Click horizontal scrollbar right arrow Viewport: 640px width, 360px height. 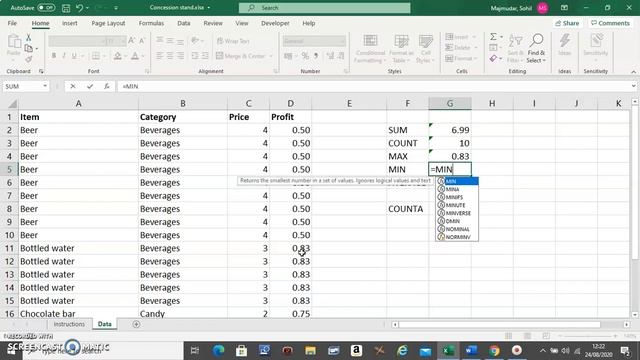[626, 324]
